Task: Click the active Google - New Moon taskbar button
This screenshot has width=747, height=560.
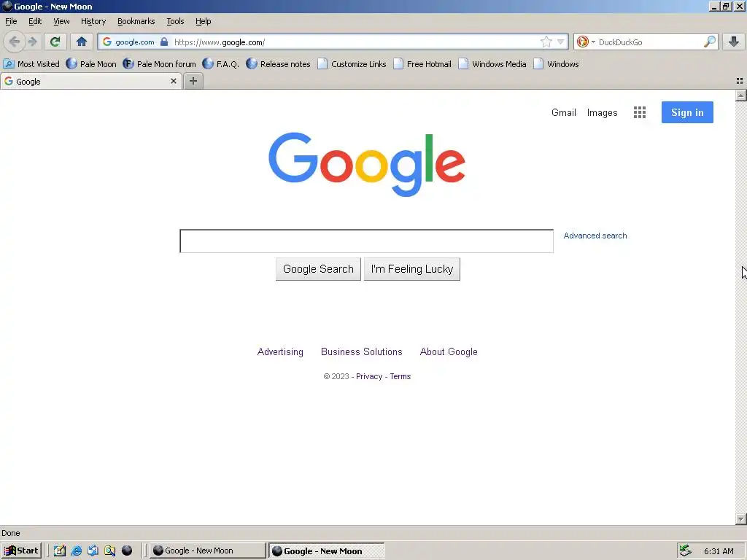Action: point(326,551)
